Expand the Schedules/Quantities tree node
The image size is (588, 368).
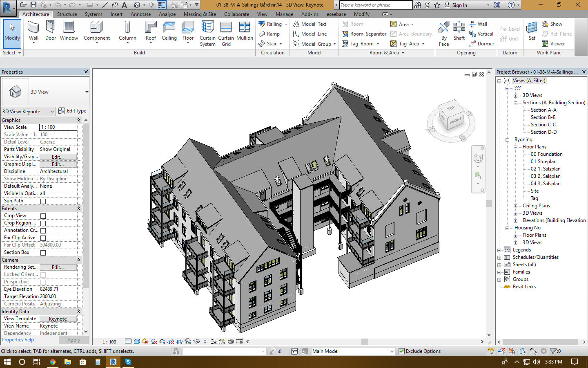[x=499, y=258]
